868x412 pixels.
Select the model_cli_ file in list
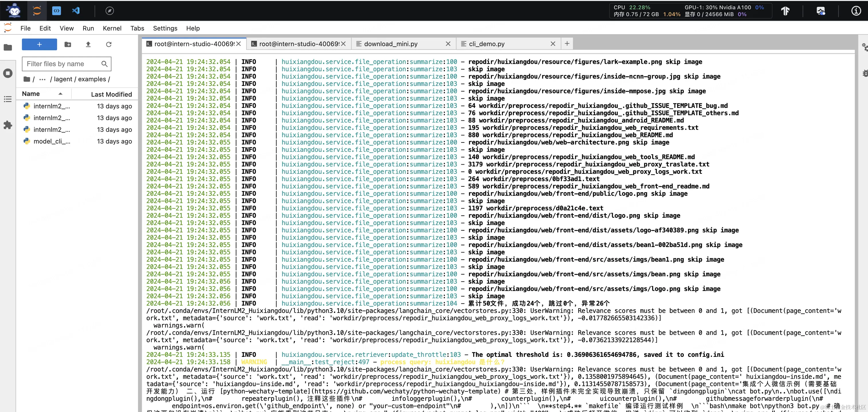tap(52, 141)
